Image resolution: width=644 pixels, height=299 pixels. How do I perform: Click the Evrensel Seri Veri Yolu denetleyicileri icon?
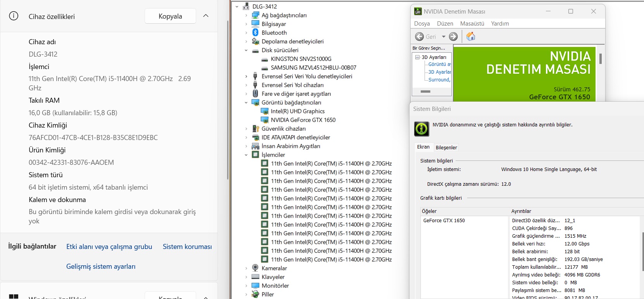[x=255, y=76]
